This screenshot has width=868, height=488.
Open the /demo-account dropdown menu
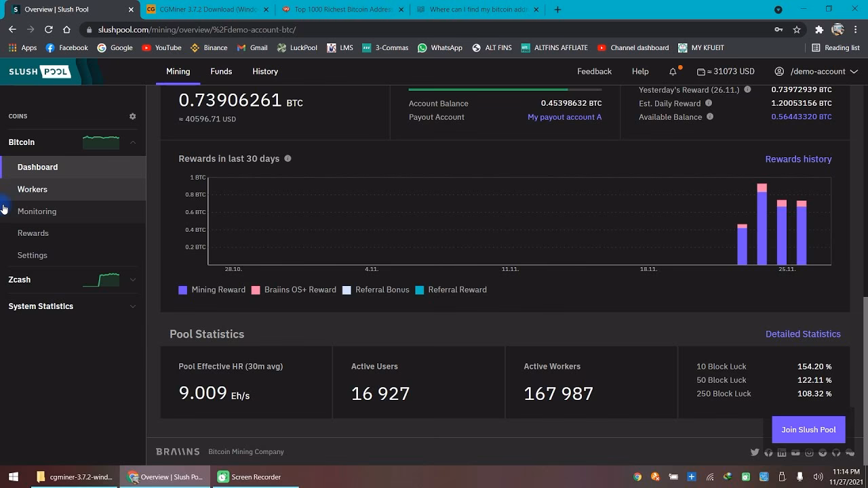coord(816,72)
